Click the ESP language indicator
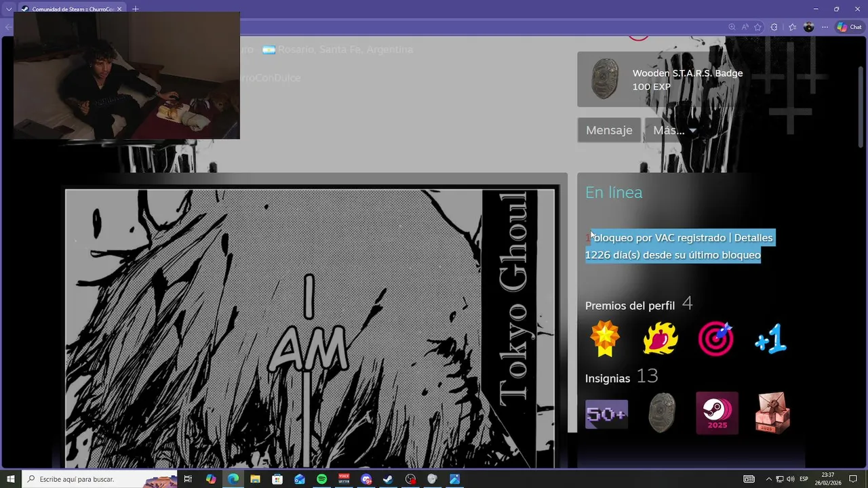This screenshot has width=868, height=488. [x=804, y=479]
